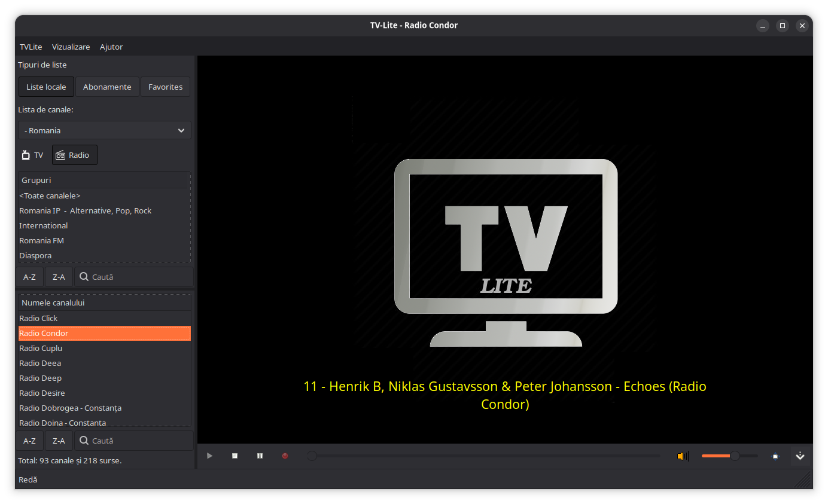
Task: Stop playback with the stop icon
Action: point(235,456)
